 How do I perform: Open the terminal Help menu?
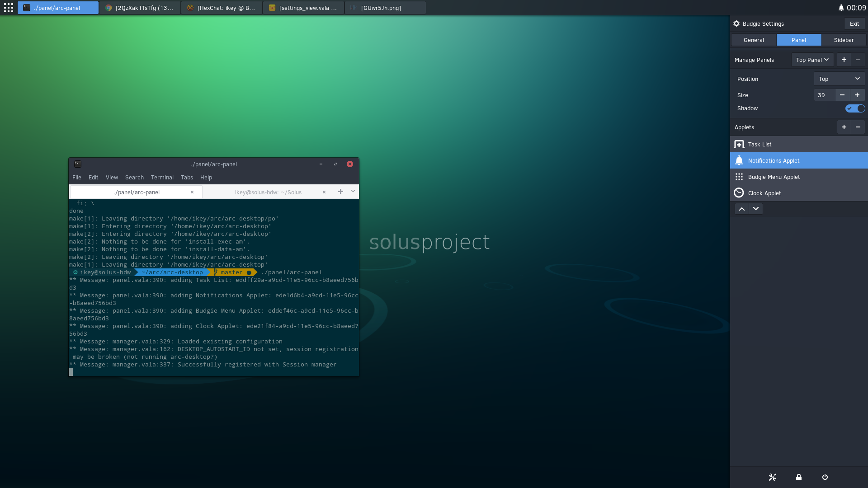[206, 178]
